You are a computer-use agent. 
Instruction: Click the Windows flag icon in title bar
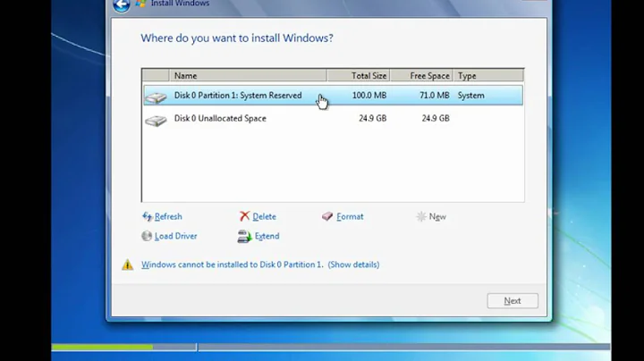coord(140,4)
